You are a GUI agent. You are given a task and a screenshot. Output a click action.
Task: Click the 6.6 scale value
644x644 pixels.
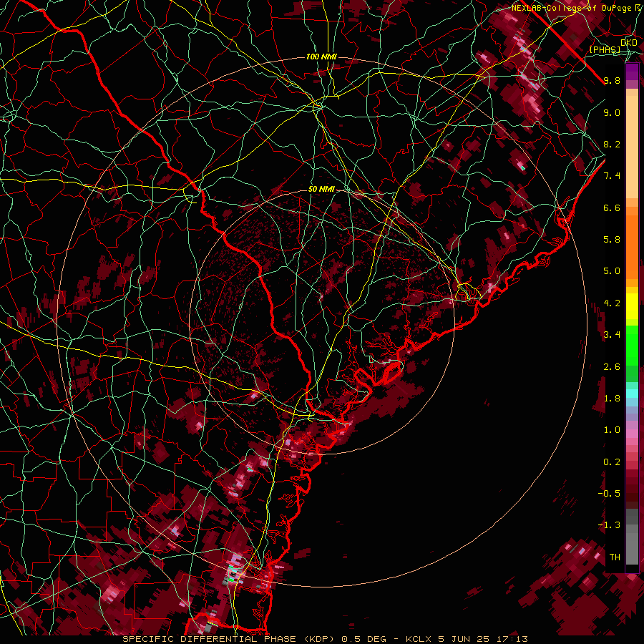pos(612,208)
